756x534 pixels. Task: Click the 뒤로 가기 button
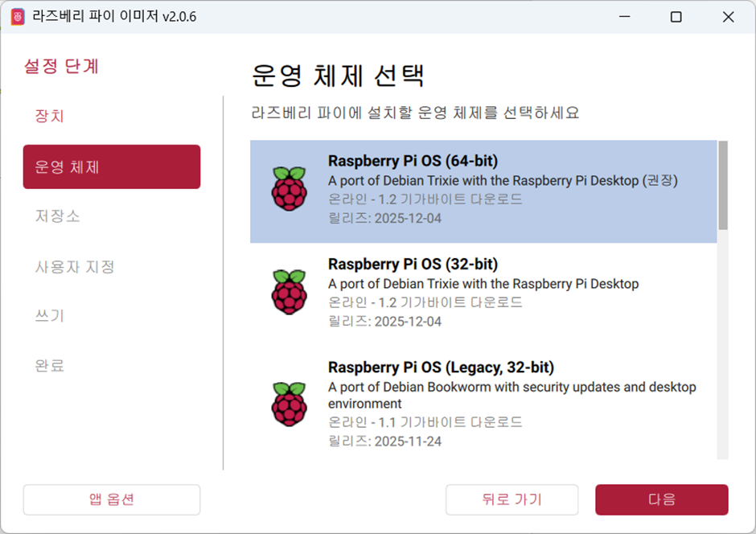(512, 499)
